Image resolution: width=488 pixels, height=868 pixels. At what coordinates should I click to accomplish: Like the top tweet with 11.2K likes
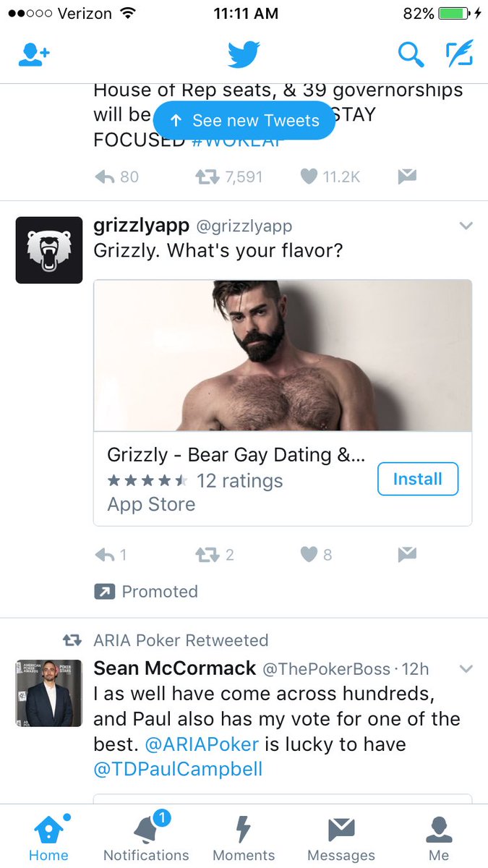click(330, 176)
